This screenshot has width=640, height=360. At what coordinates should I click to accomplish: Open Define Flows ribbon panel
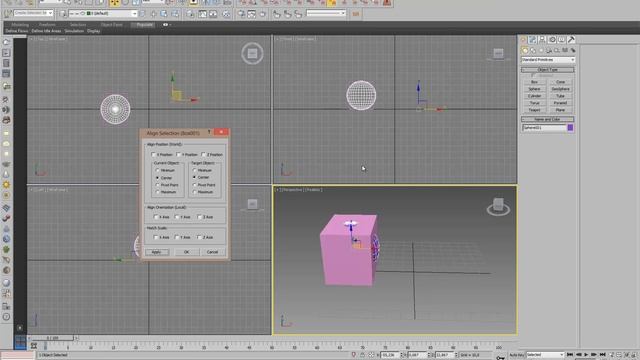click(17, 31)
